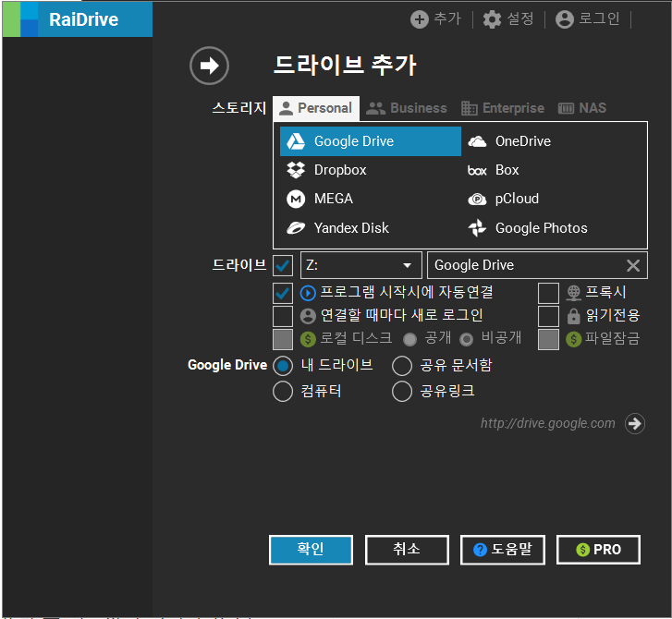Select the 비공개 radio option
This screenshot has height=619, width=672.
[466, 340]
